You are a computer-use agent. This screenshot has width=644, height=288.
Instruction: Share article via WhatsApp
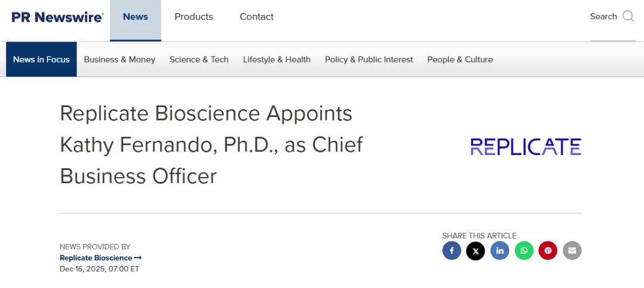point(524,250)
